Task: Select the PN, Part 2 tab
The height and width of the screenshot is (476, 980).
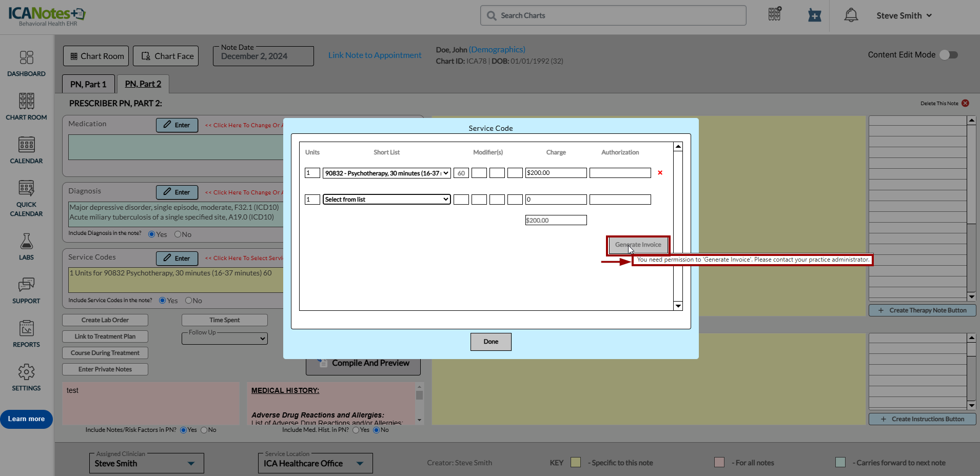Action: [x=143, y=84]
